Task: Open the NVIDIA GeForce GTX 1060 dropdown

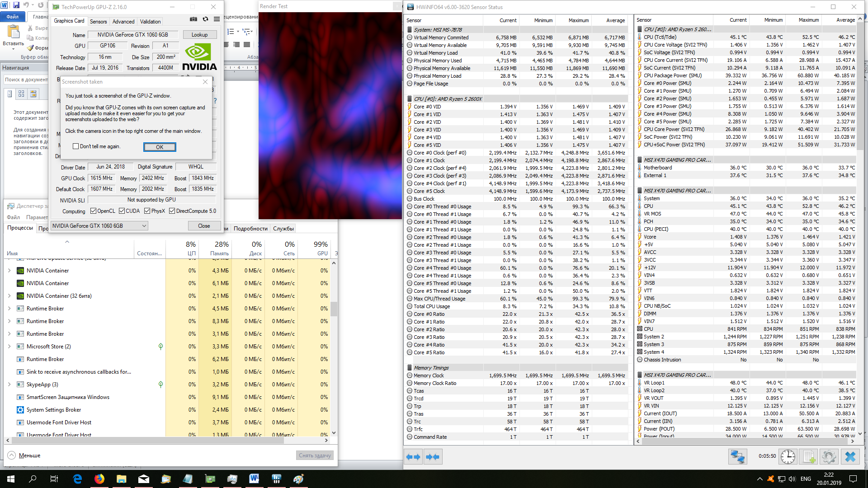Action: [99, 225]
